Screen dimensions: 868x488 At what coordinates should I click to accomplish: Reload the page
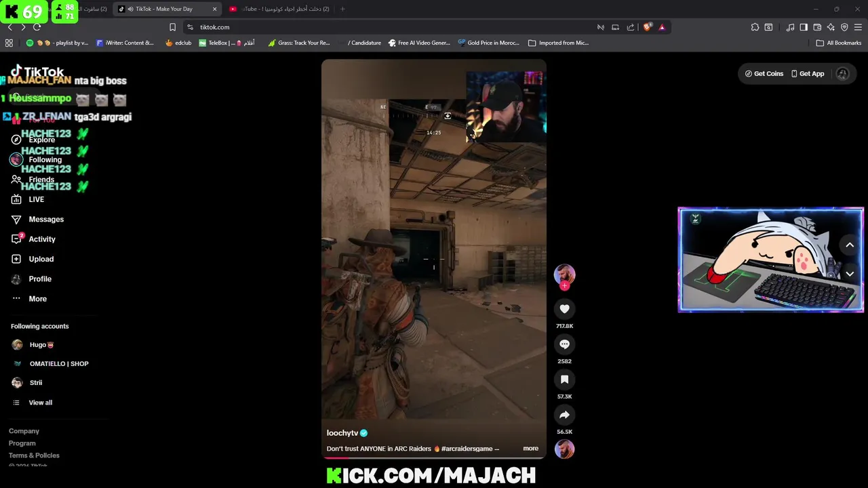tap(37, 27)
